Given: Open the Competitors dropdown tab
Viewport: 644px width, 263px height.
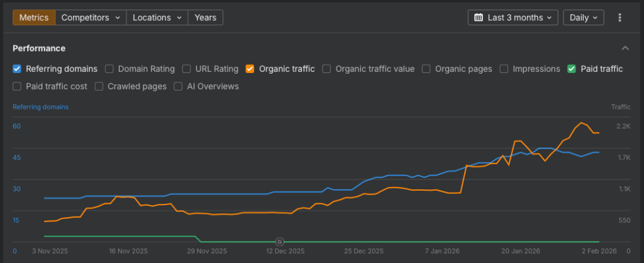Looking at the screenshot, I should click(91, 18).
